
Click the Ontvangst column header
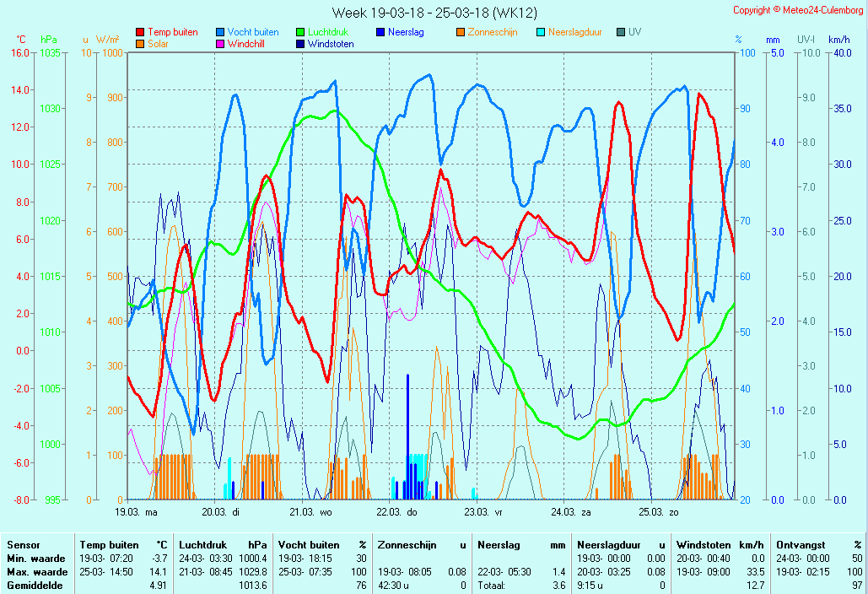(x=799, y=546)
